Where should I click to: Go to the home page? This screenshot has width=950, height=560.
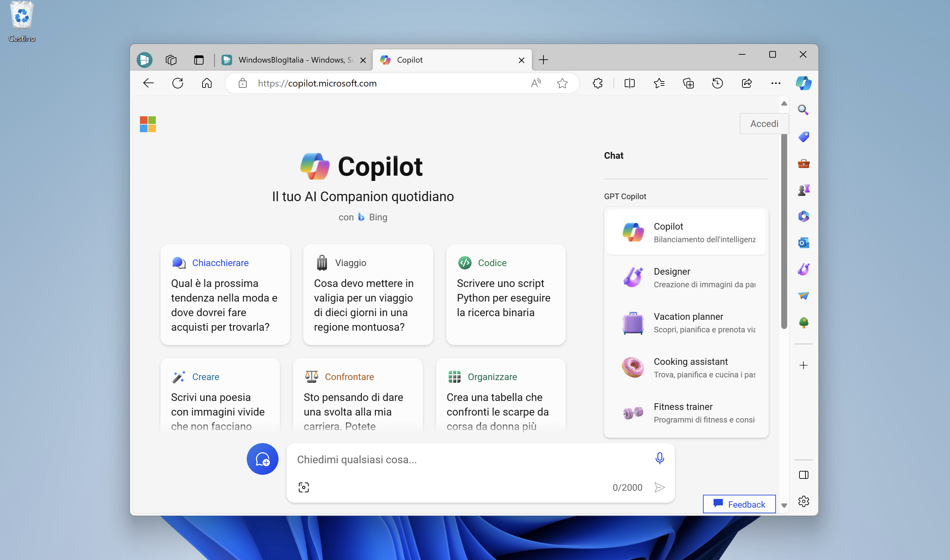click(207, 83)
